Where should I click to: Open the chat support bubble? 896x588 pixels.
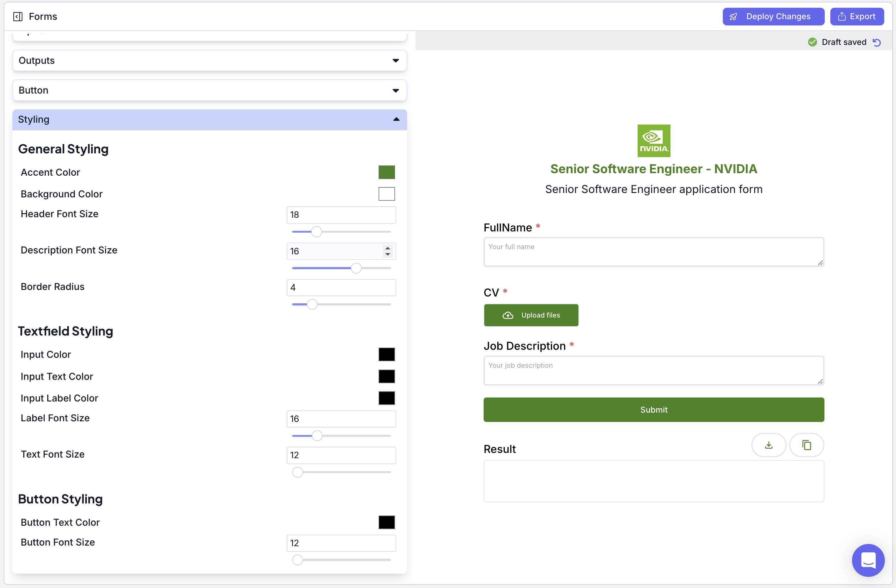click(868, 560)
